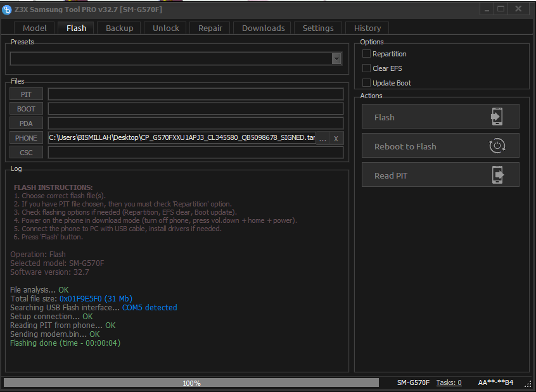Viewport: 536px width, 392px height.
Task: Click the PDA file button
Action: [27, 123]
